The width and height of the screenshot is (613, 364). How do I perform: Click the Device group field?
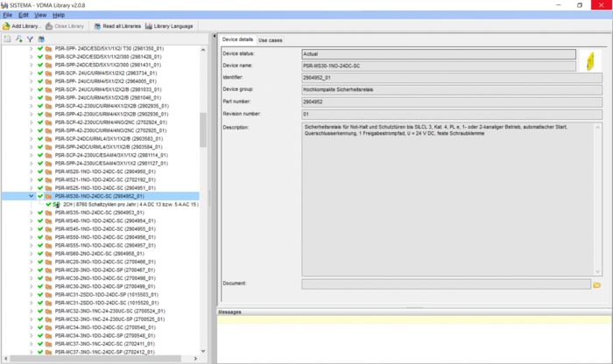(x=452, y=90)
